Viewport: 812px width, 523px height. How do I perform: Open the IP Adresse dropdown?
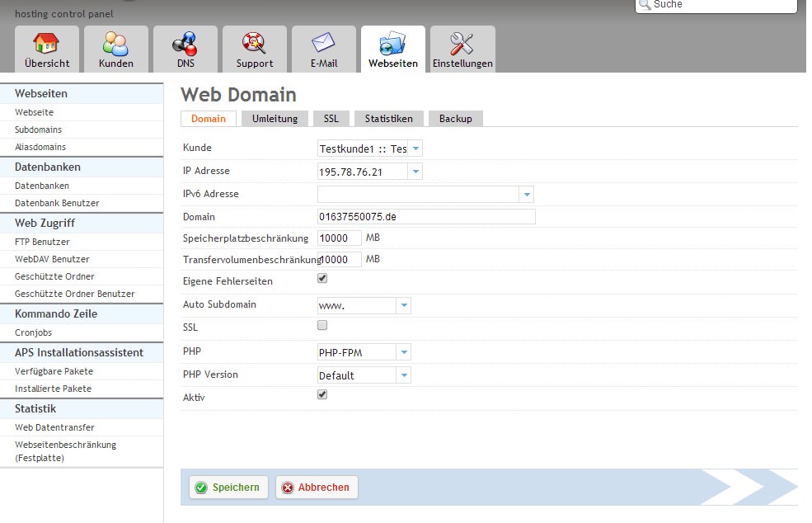tap(415, 172)
